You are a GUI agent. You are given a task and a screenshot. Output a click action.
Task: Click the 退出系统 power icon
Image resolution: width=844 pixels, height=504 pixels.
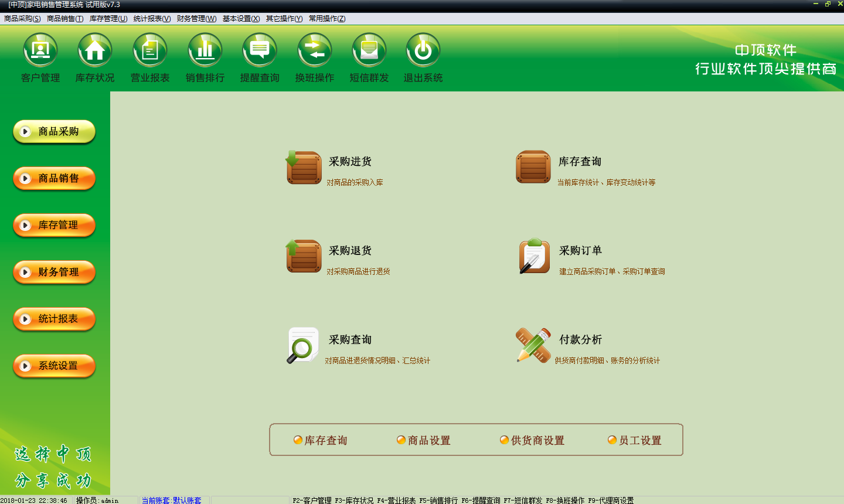click(x=423, y=51)
